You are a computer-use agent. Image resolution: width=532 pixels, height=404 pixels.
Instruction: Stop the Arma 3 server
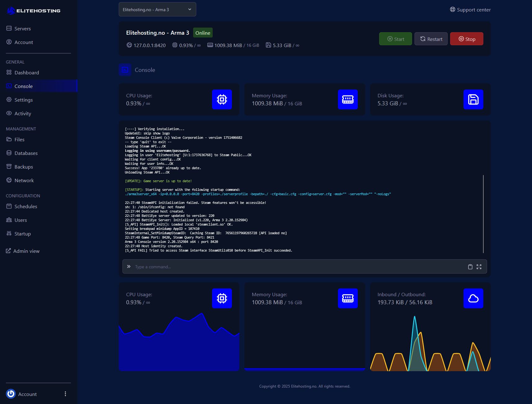coord(467,39)
